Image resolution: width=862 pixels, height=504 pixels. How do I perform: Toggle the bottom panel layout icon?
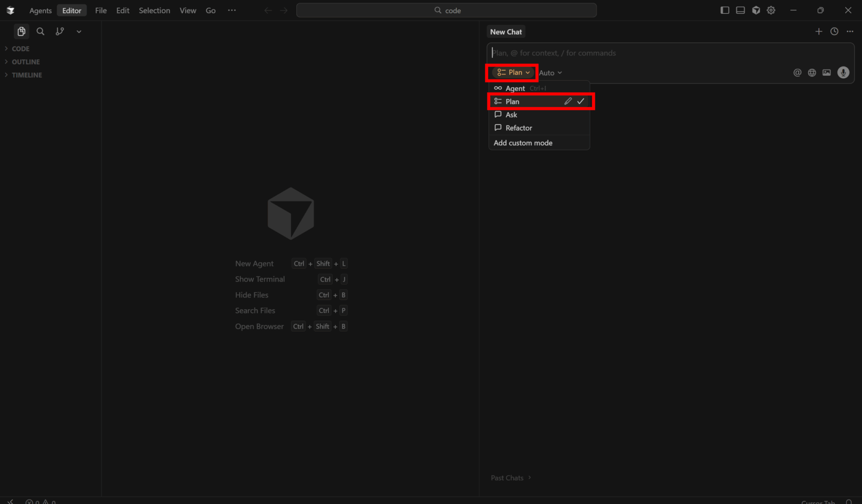point(740,11)
